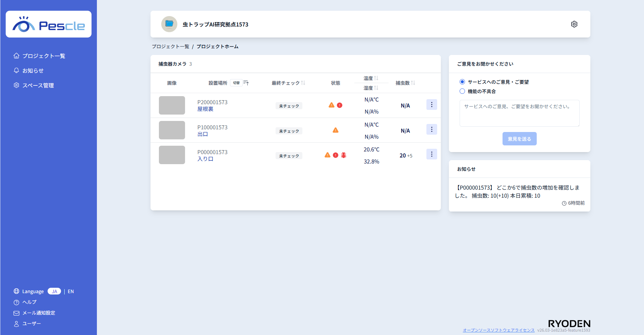Click 未チェック badge for P200001573
The width and height of the screenshot is (644, 335).
pyautogui.click(x=289, y=106)
